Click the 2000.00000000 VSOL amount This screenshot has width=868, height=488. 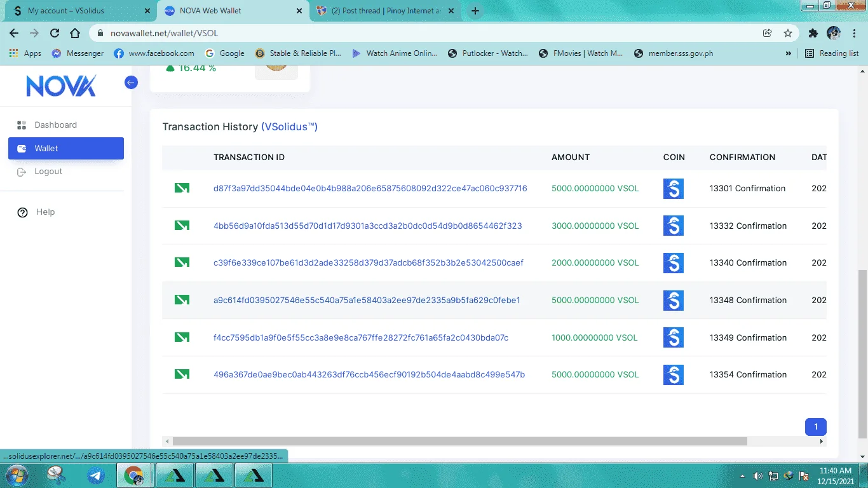tap(595, 262)
